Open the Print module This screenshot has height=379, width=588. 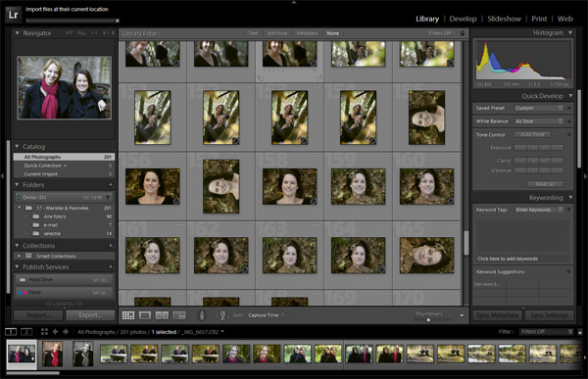[x=539, y=19]
